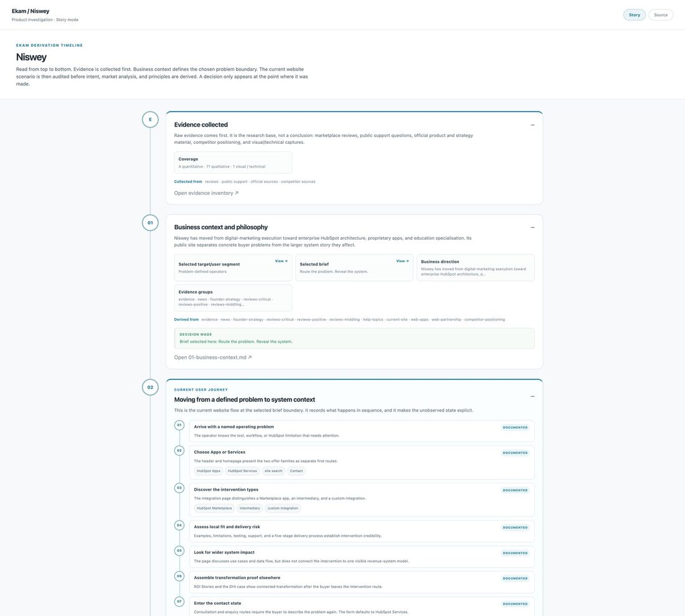Click 'Moving from a defined problem' heading

point(244,399)
